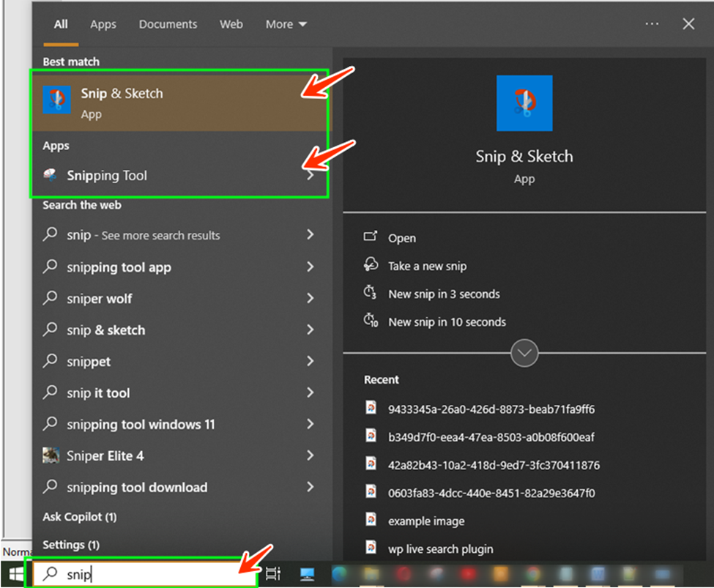Click magnifier icon next to 'sniper wolf'
This screenshot has height=588, width=714.
point(50,298)
